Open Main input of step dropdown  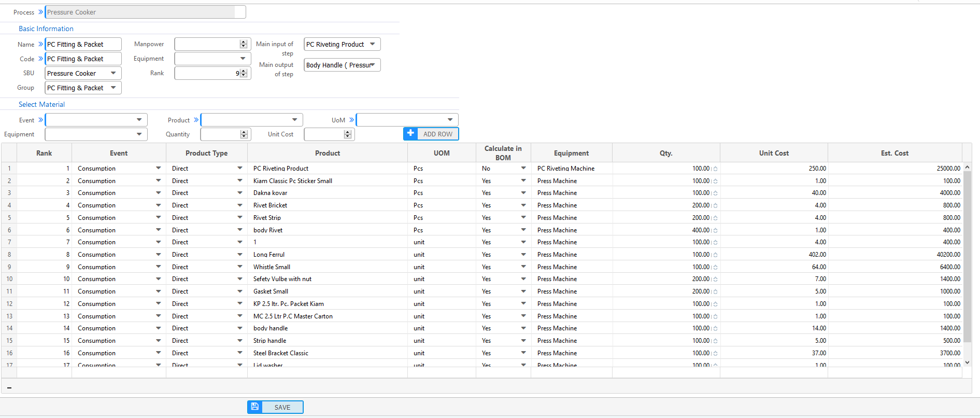pos(373,44)
